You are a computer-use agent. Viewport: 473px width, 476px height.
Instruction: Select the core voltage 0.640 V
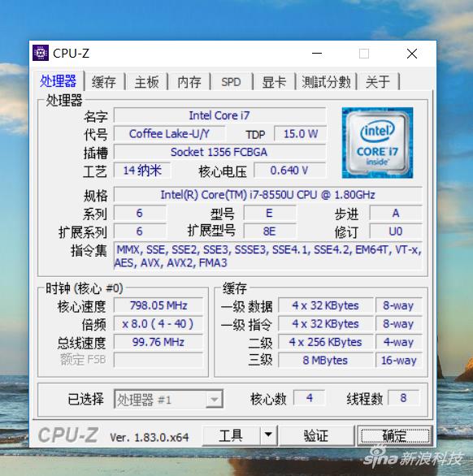(x=290, y=171)
